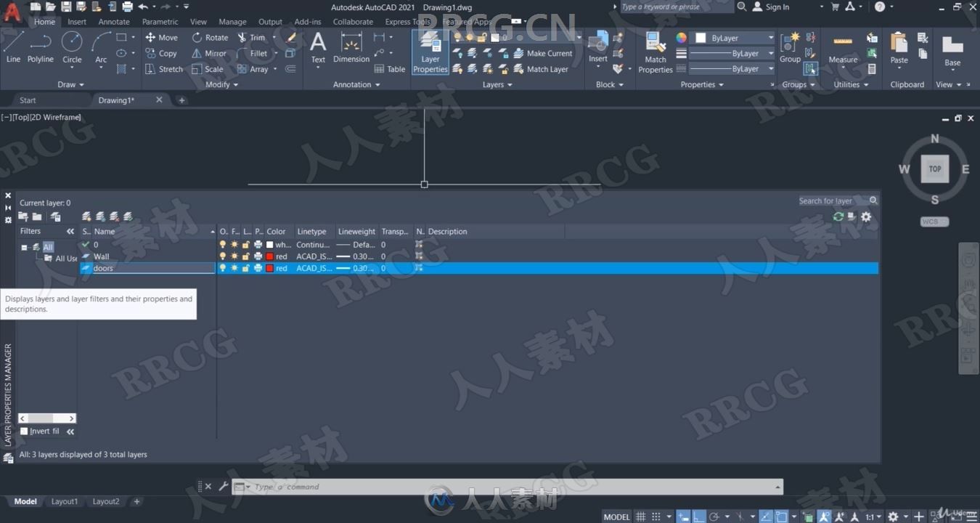Click the Text annotation tool
Screen dimensions: 980x523
[x=318, y=48]
